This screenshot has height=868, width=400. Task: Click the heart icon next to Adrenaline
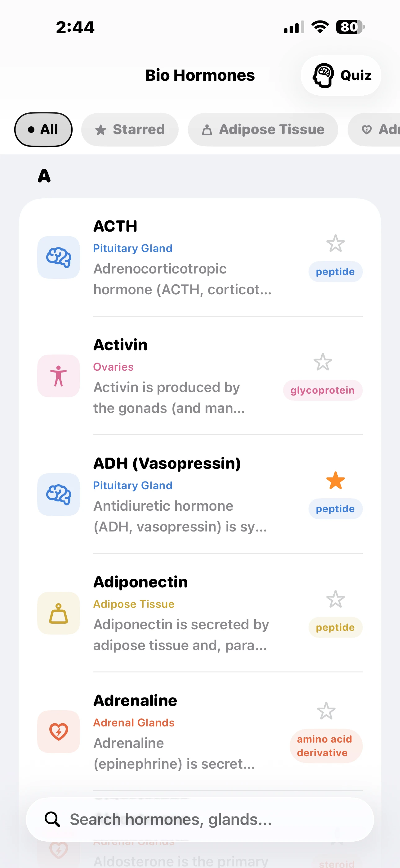click(x=58, y=732)
